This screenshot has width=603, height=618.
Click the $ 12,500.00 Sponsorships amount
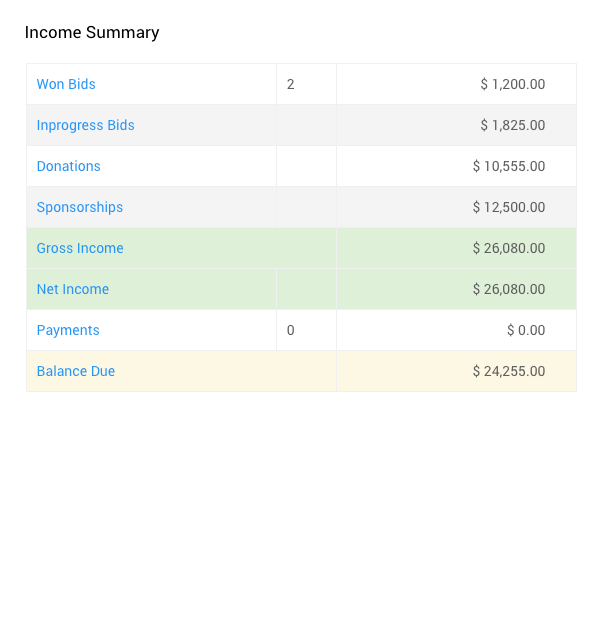(x=509, y=207)
